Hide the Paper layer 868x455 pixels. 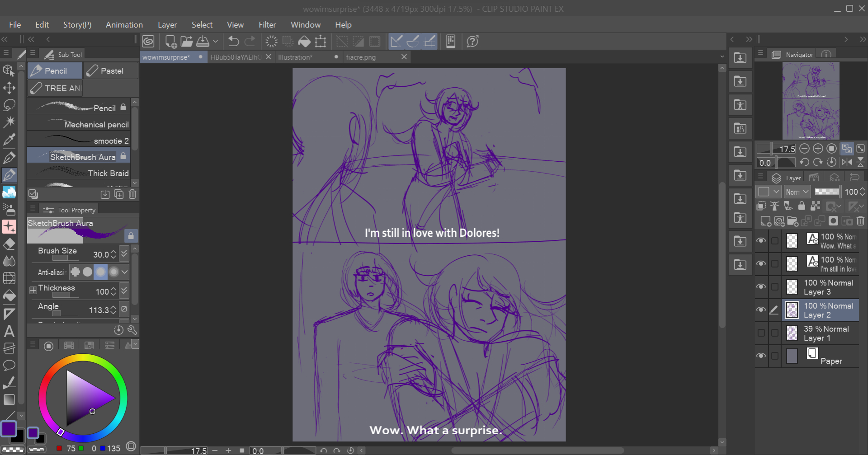point(761,356)
